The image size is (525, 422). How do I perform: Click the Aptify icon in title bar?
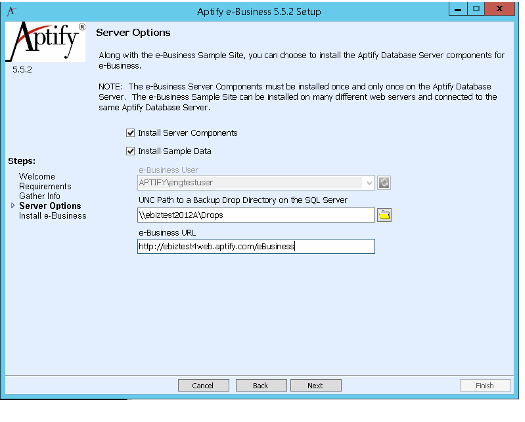(x=11, y=11)
